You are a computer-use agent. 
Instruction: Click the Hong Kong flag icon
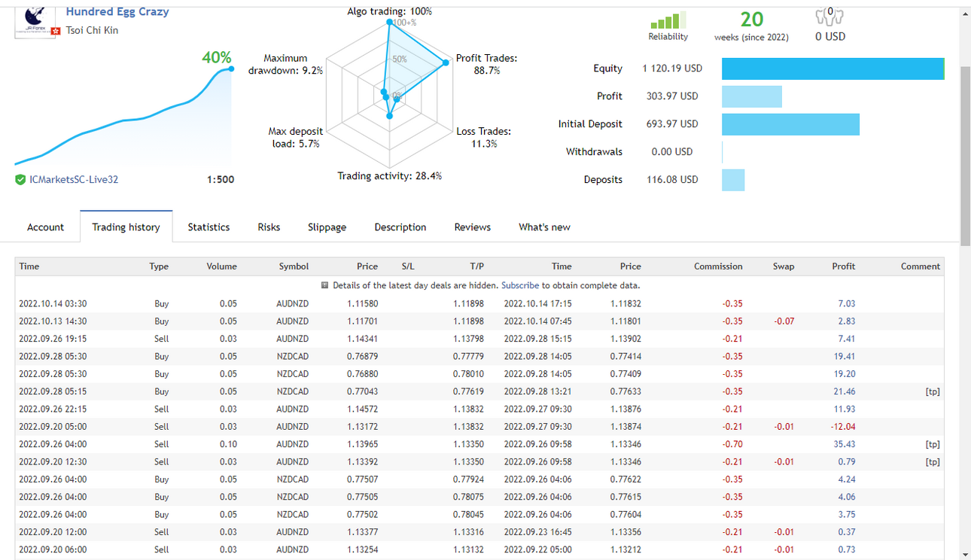(x=55, y=31)
